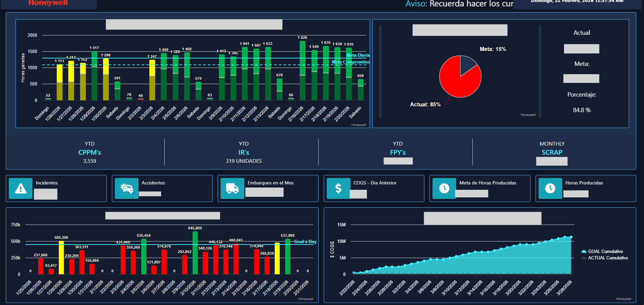Click the Honeywell logo in the header

[x=48, y=3]
